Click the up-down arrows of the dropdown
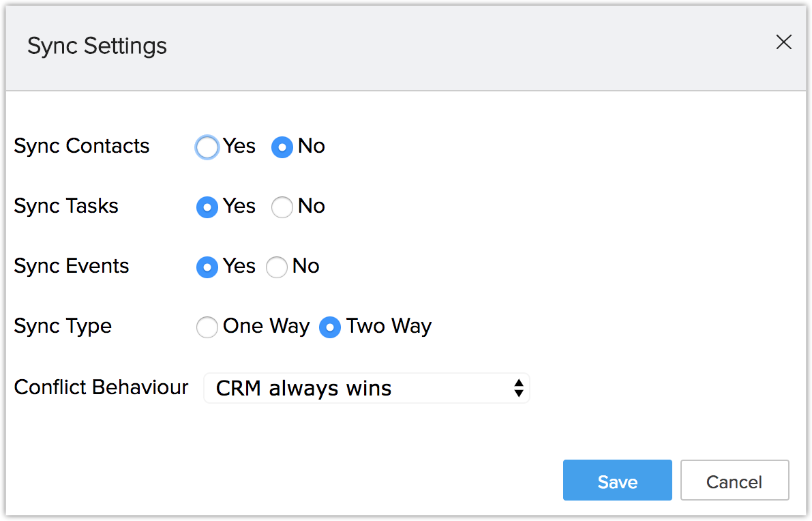Screen dimensions: 812x521 tap(519, 388)
